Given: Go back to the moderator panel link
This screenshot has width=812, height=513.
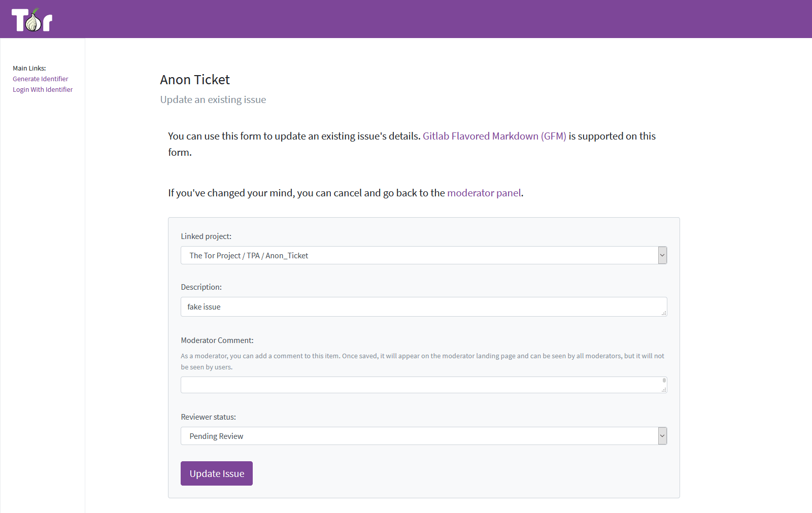Looking at the screenshot, I should [484, 193].
